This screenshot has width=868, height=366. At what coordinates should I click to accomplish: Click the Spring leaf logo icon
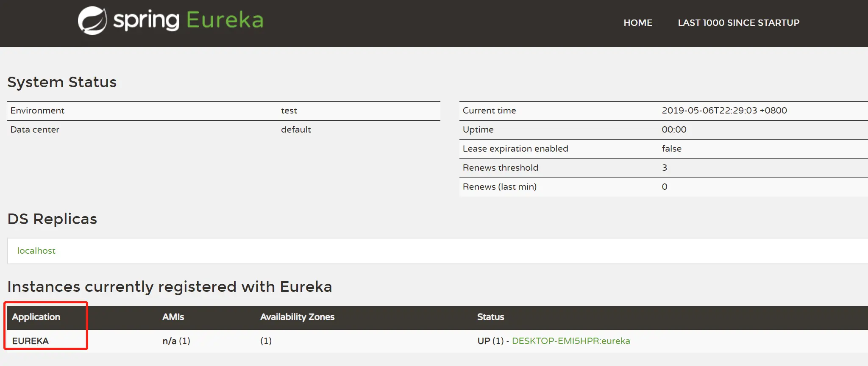(x=92, y=20)
